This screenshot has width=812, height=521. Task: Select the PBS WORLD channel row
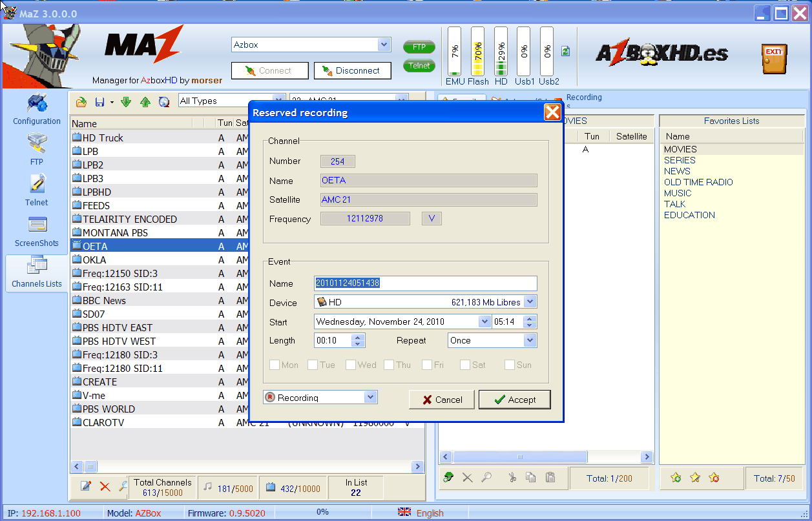[247, 409]
